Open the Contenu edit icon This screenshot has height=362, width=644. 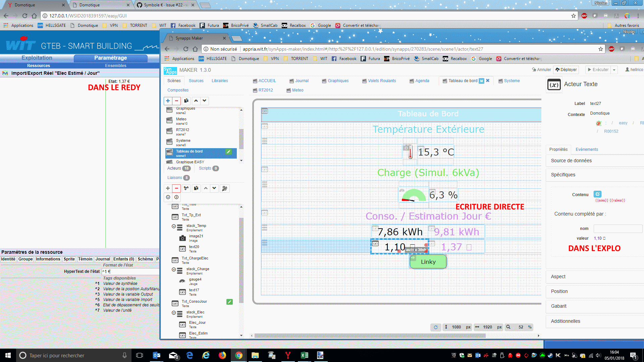(597, 194)
